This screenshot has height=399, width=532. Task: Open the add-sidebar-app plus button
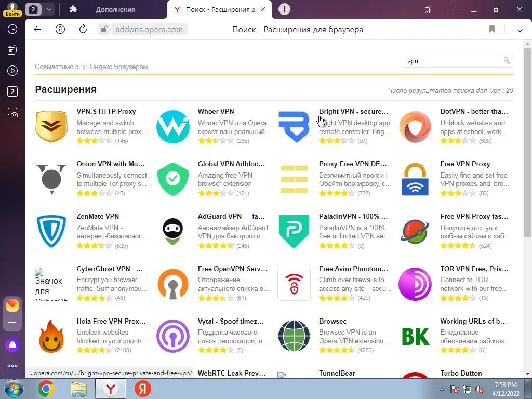12,322
